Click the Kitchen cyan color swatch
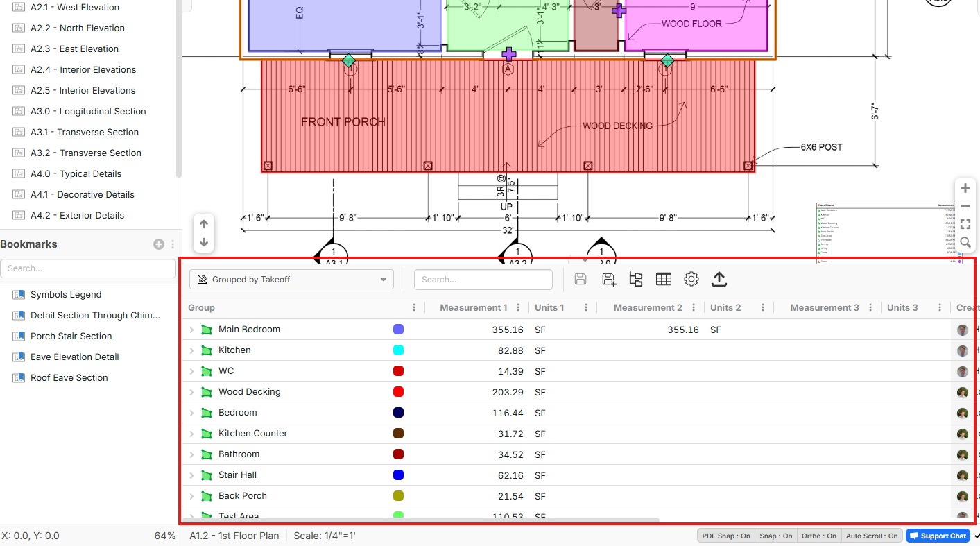 click(x=398, y=350)
